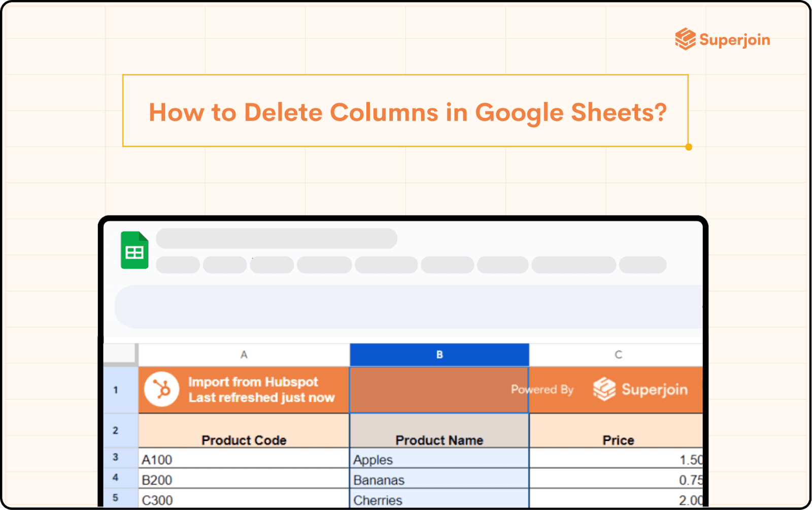Image resolution: width=812 pixels, height=510 pixels.
Task: Click the Google Sheets green file icon
Action: click(134, 250)
